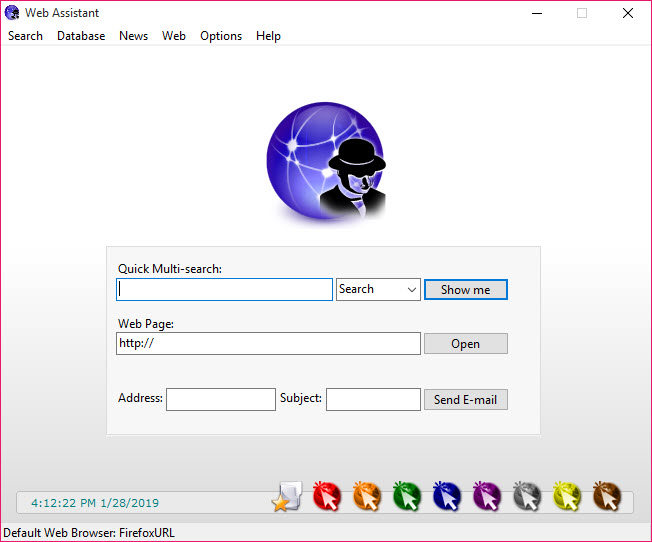Click the red globe cursor icon

327,496
